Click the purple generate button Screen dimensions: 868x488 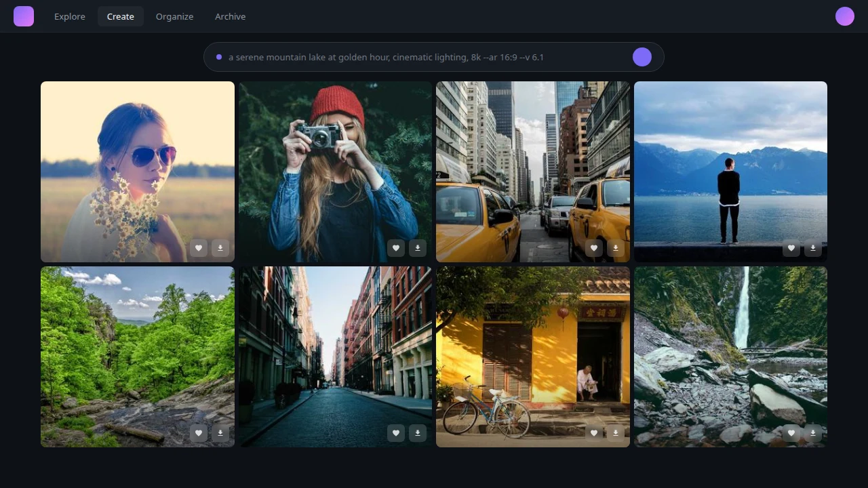click(642, 57)
